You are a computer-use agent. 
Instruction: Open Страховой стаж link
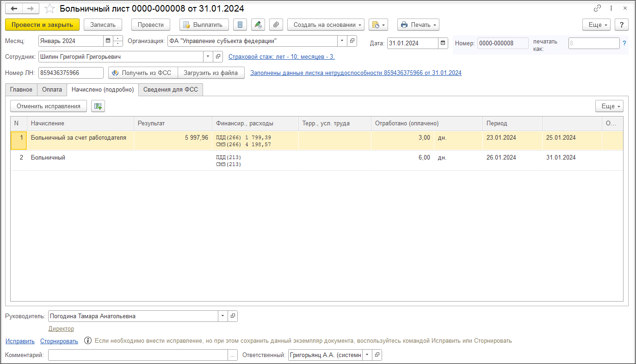pos(282,56)
